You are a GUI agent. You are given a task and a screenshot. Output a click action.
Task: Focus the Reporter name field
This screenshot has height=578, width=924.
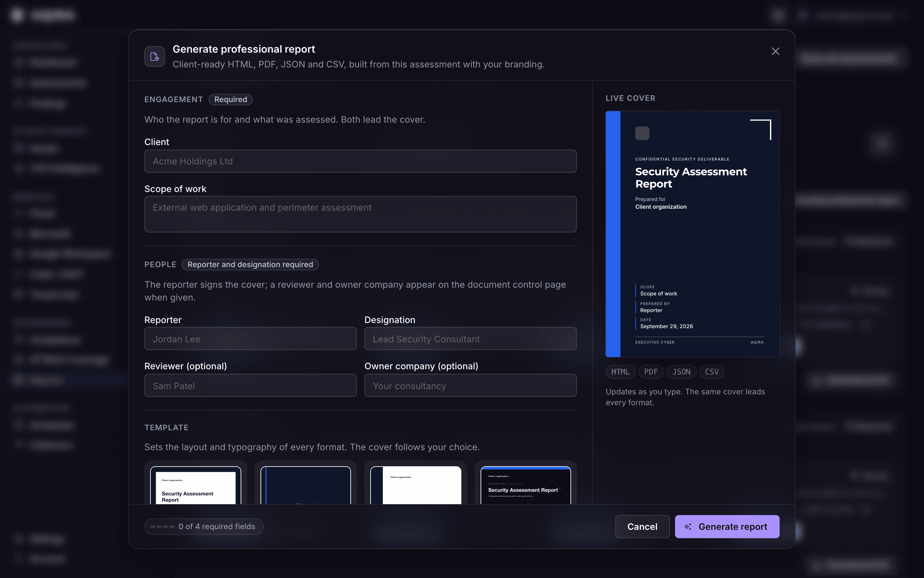(250, 339)
